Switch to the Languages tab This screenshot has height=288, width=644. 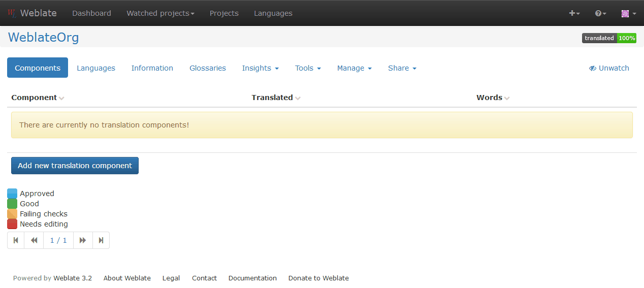coord(96,68)
